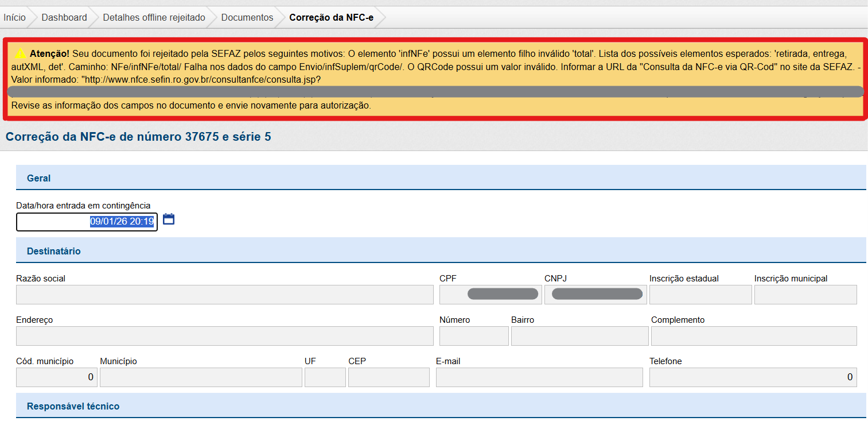Open the calendar date picker icon
The image size is (868, 421).
[168, 219]
